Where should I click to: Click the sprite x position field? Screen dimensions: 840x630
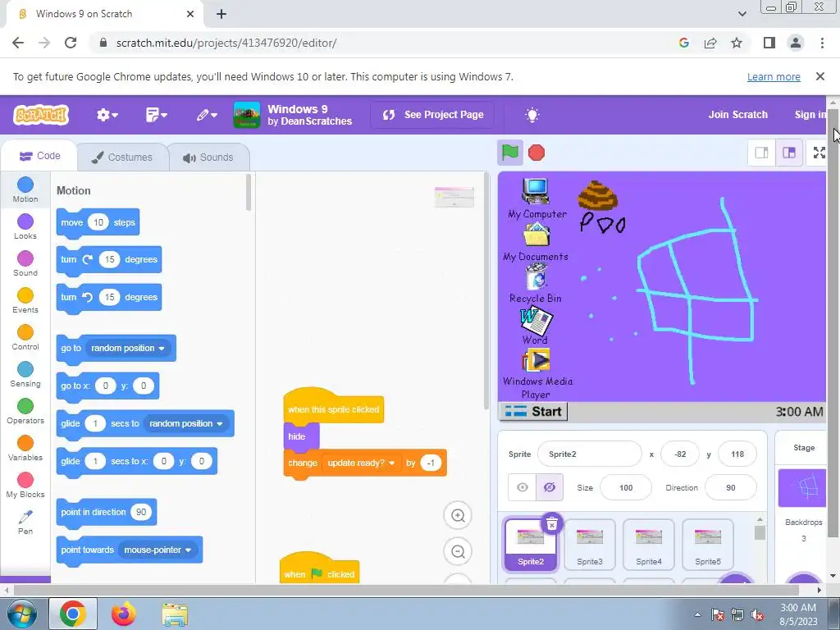[680, 454]
